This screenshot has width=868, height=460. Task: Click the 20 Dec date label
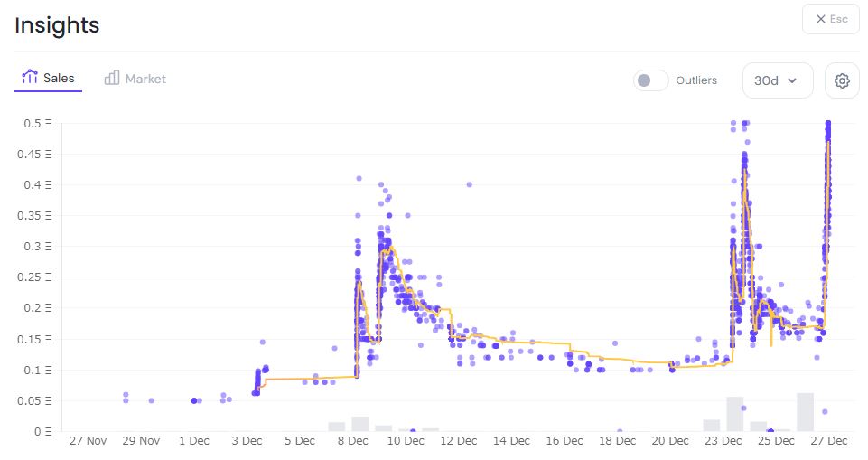(670, 441)
